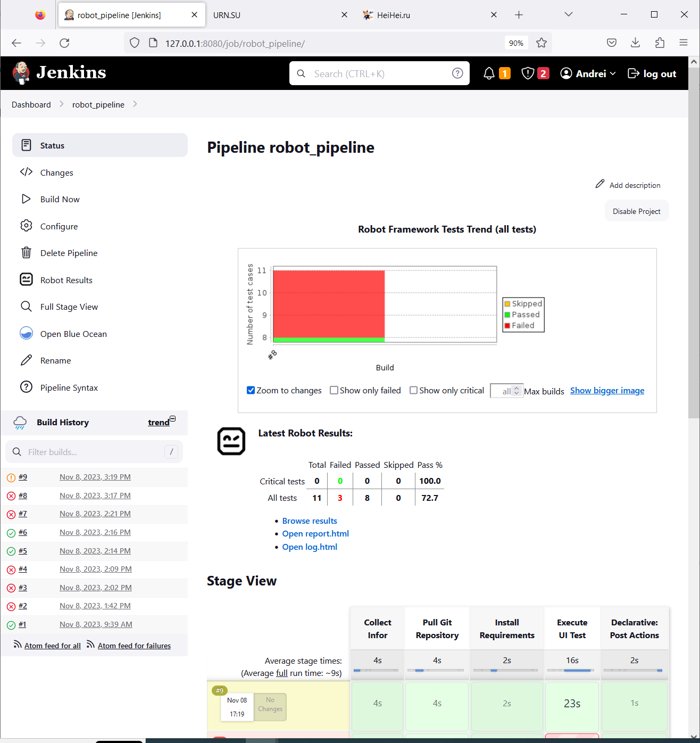Open the report.html link
700x743 pixels.
[315, 533]
